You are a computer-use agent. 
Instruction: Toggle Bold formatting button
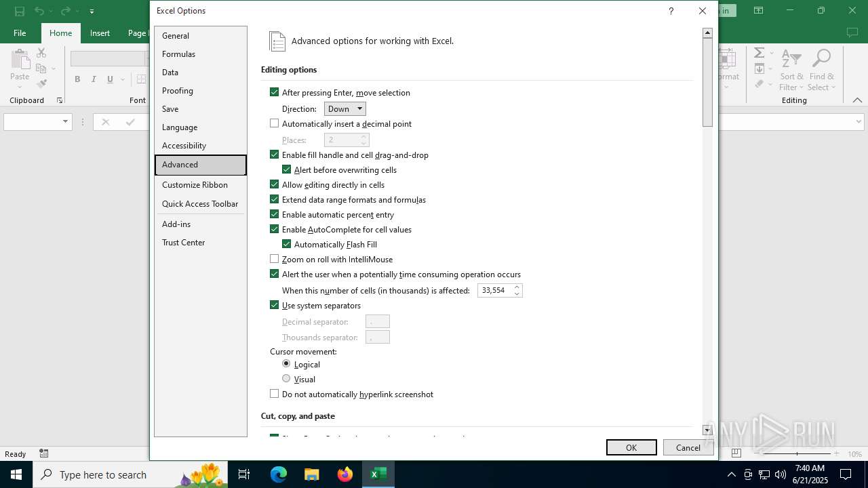(77, 79)
